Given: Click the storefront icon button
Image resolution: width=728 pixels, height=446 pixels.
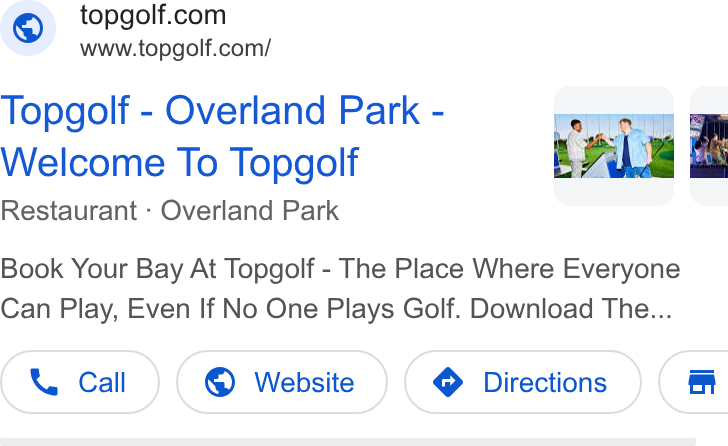Looking at the screenshot, I should [x=702, y=382].
